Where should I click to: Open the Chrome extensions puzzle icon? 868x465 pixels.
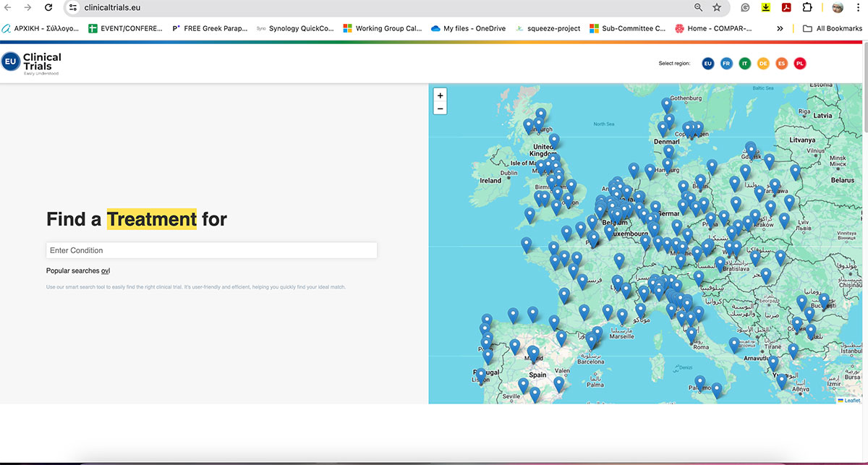807,7
